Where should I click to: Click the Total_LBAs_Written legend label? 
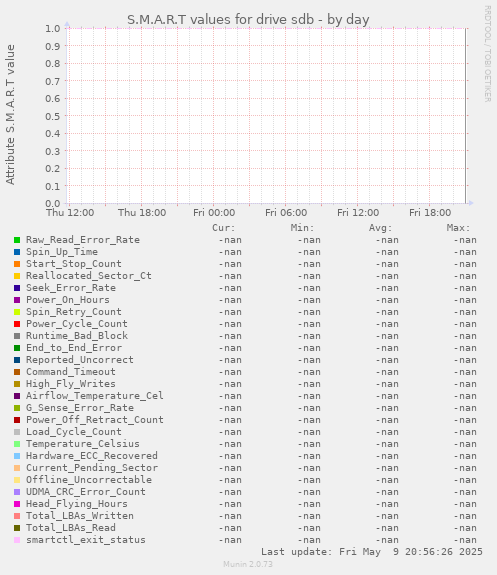(x=80, y=516)
